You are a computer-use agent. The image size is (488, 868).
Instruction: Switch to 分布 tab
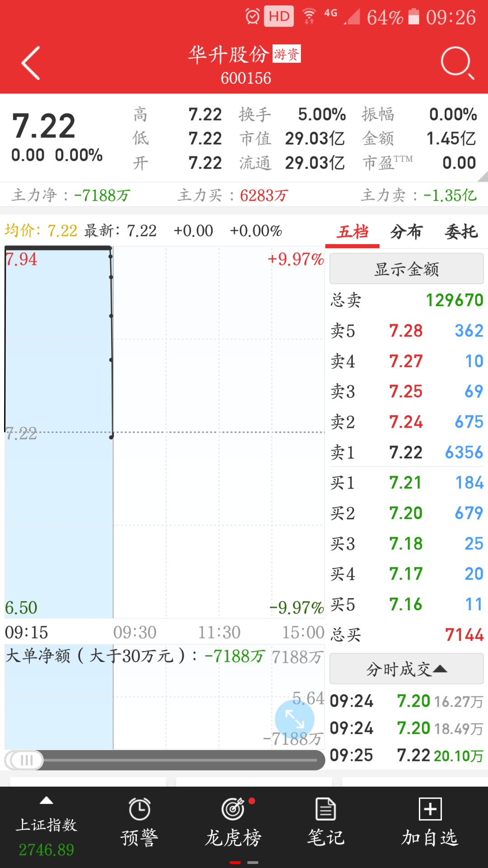coord(406,232)
